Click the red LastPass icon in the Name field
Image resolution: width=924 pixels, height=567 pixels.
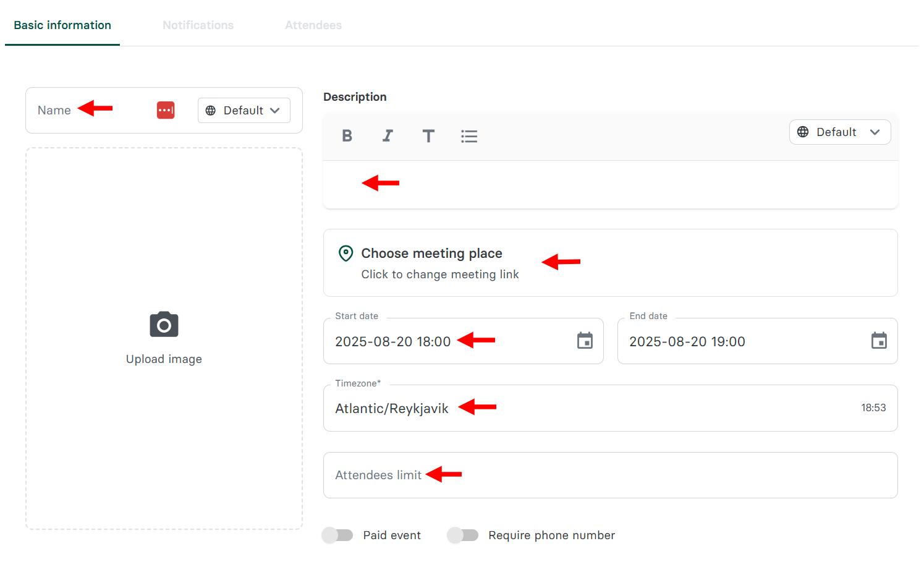coord(165,110)
